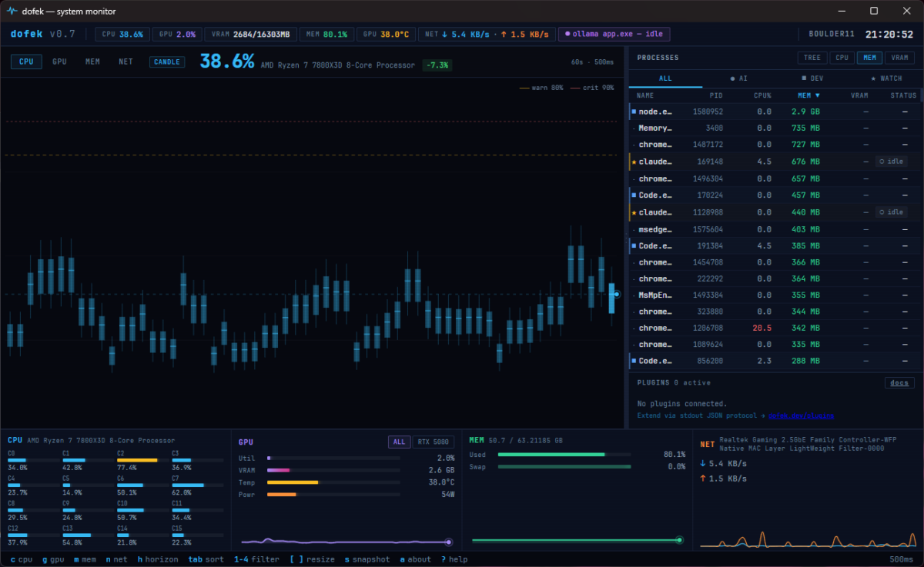924x567 pixels.
Task: Click the dofek pulse logo in the title bar
Action: [12, 11]
